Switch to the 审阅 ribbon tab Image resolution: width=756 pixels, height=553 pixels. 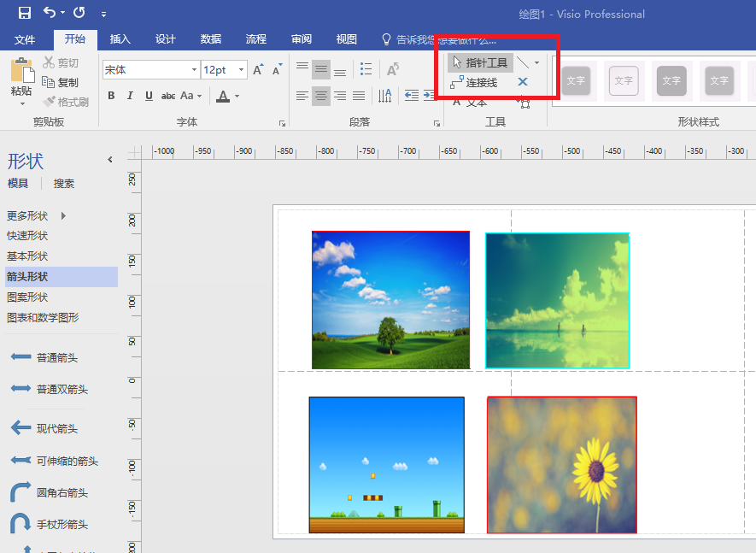click(302, 39)
